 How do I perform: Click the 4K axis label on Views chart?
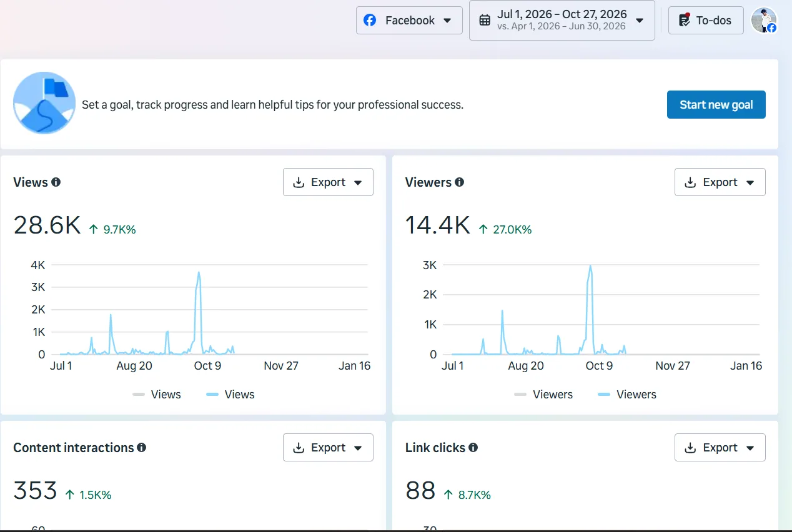click(x=38, y=265)
